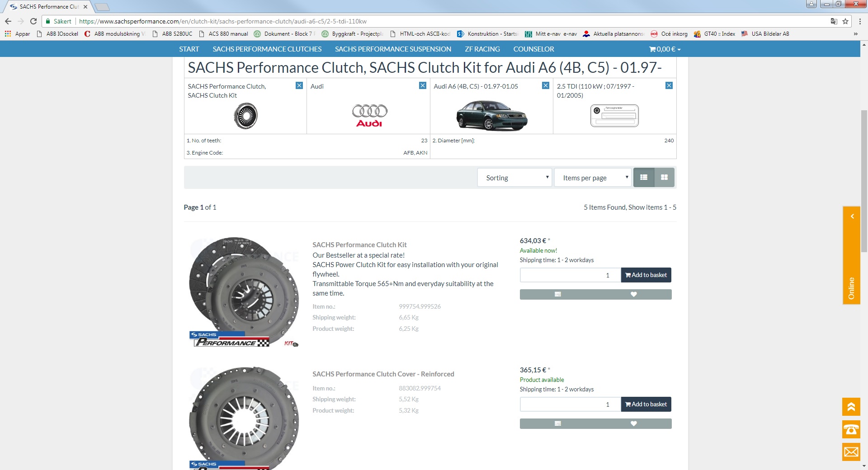This screenshot has width=868, height=470.
Task: Bookmark this page with the star icon
Action: 845,21
